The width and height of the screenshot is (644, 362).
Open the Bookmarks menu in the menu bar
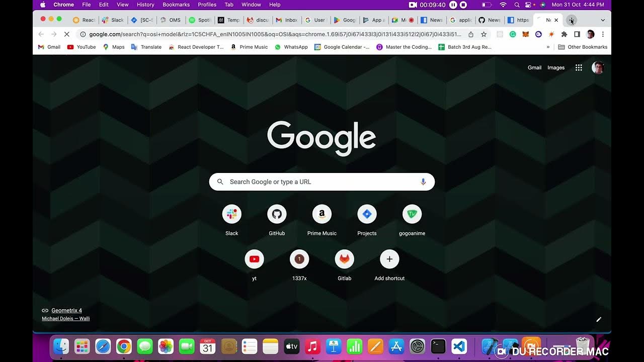[x=176, y=5]
